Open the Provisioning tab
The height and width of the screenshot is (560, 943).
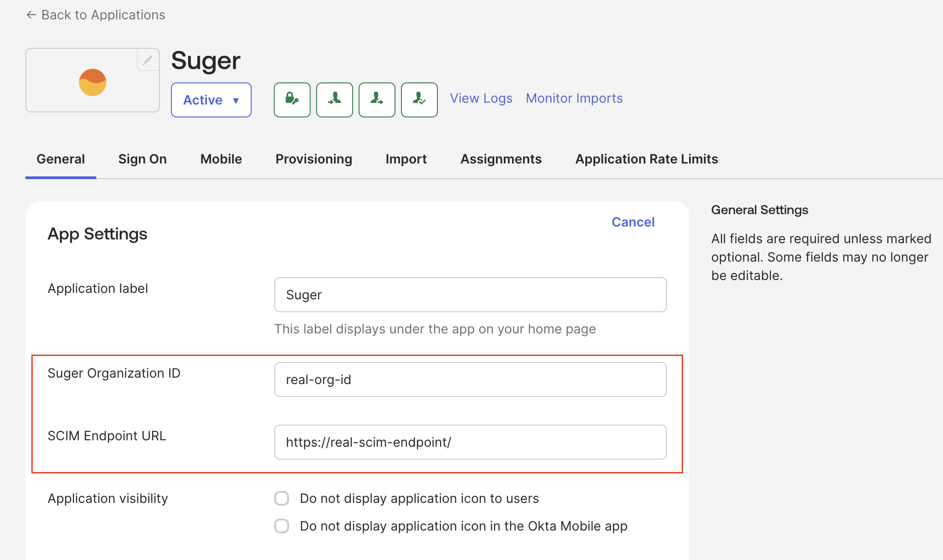click(313, 159)
